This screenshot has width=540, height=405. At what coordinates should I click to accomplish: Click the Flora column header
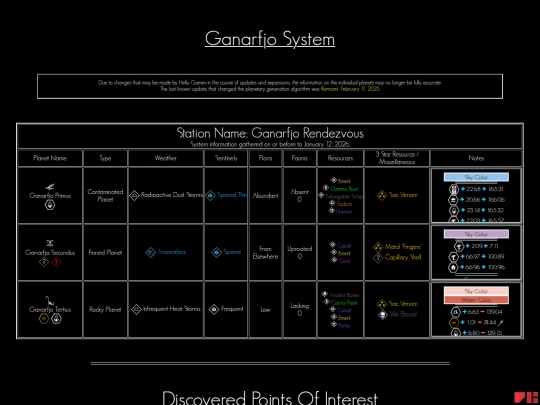(265, 158)
